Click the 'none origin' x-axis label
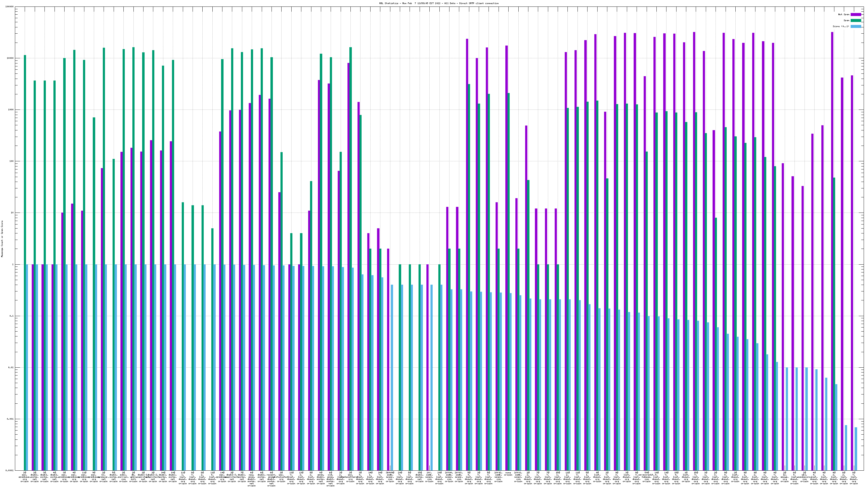This screenshot has height=488, width=868. pyautogui.click(x=508, y=474)
